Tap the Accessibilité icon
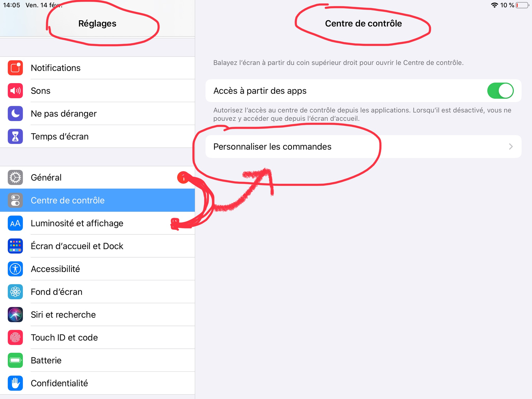The height and width of the screenshot is (399, 532). tap(15, 269)
